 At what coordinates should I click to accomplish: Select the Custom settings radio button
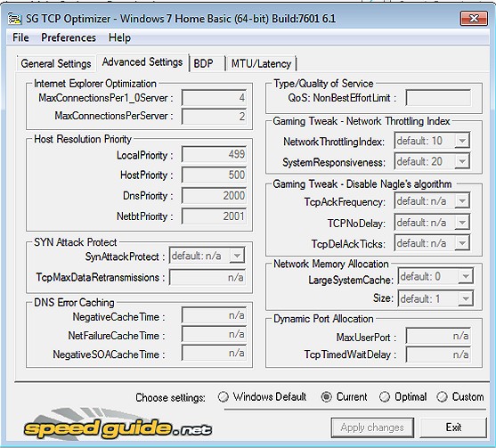442,396
